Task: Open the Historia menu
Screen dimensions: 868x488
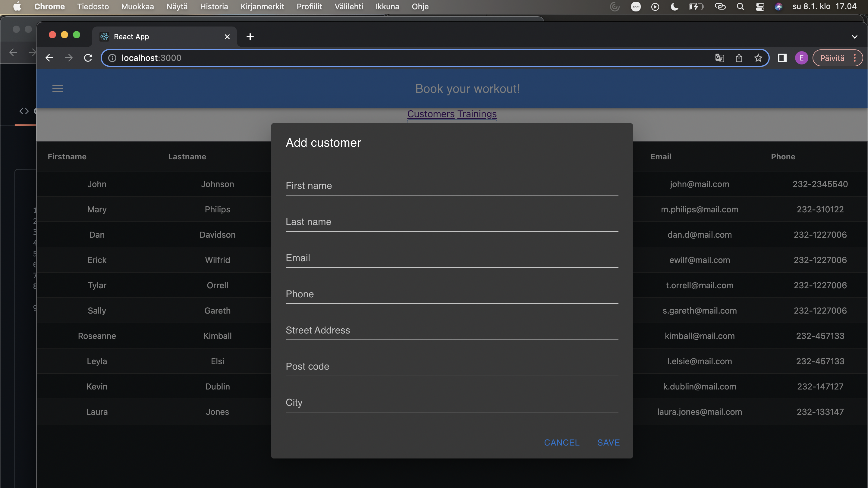Action: coord(214,7)
